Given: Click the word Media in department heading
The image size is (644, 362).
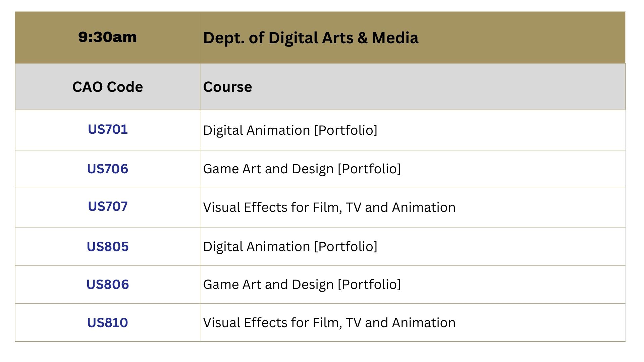Looking at the screenshot, I should click(395, 38).
